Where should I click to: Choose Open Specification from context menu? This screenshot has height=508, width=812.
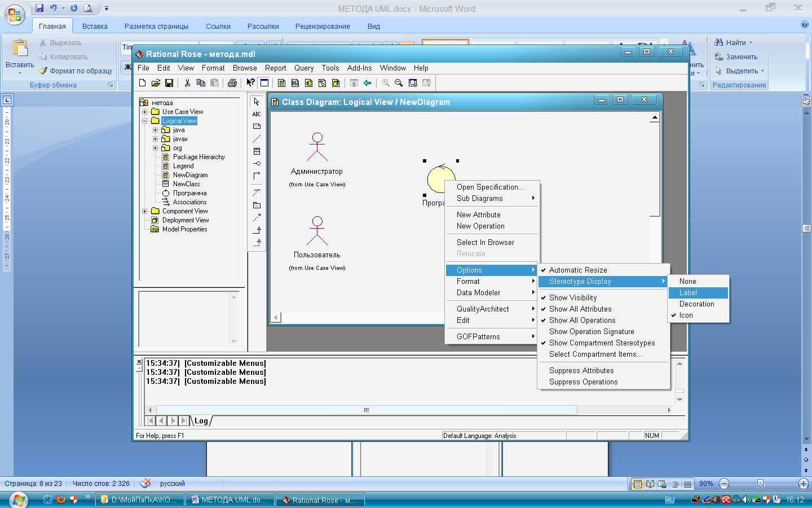[x=492, y=187]
